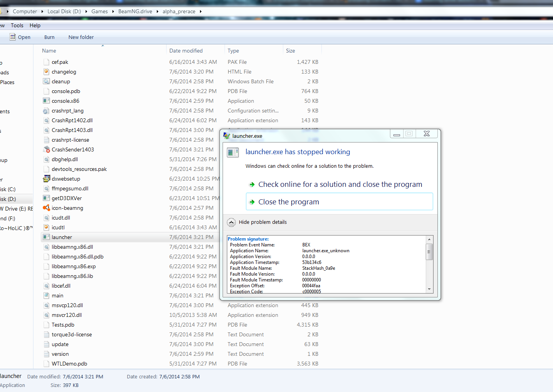Click the icudtl file icon
Viewport: 553px width, 392px height.
click(x=46, y=227)
